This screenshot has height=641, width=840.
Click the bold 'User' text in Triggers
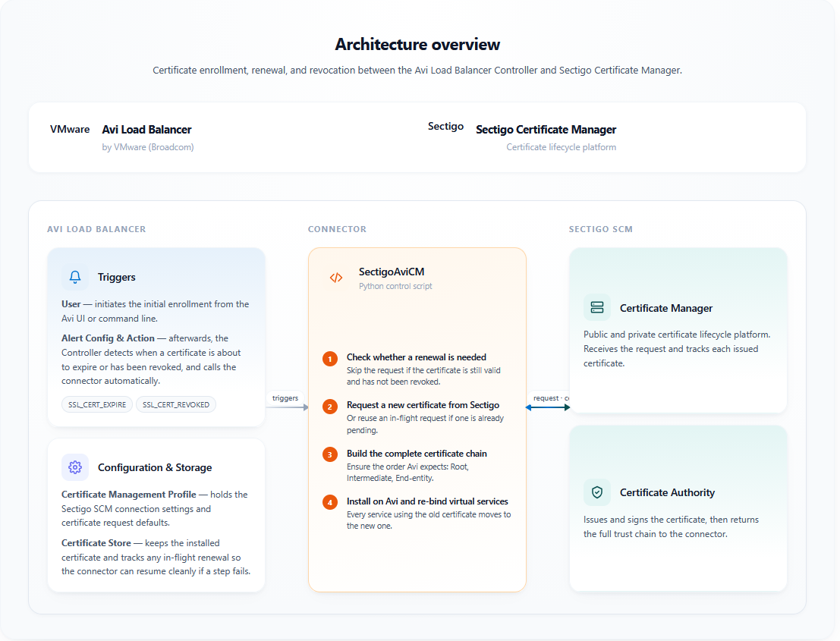71,304
